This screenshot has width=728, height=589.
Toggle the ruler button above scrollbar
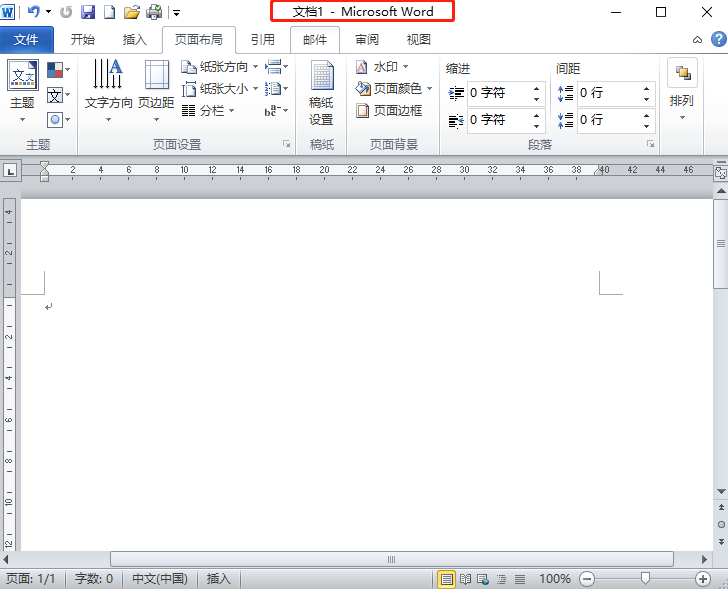pyautogui.click(x=721, y=173)
